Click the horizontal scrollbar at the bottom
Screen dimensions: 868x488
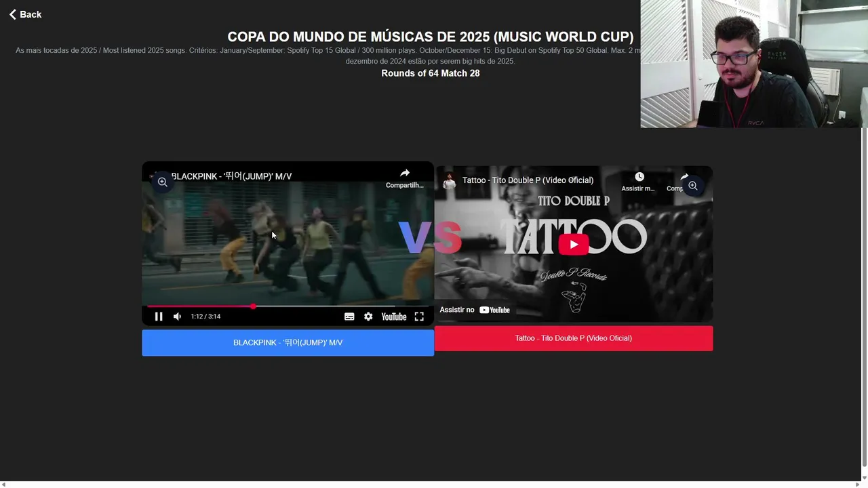(x=431, y=485)
